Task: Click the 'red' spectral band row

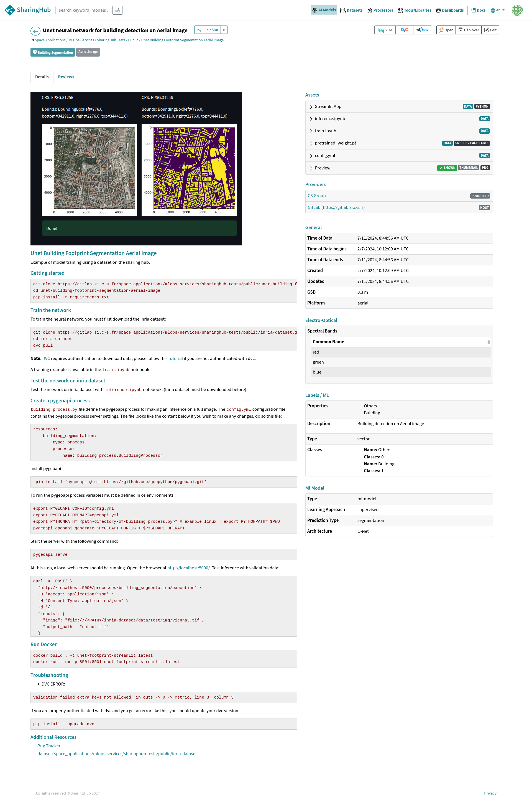Action: (401, 352)
